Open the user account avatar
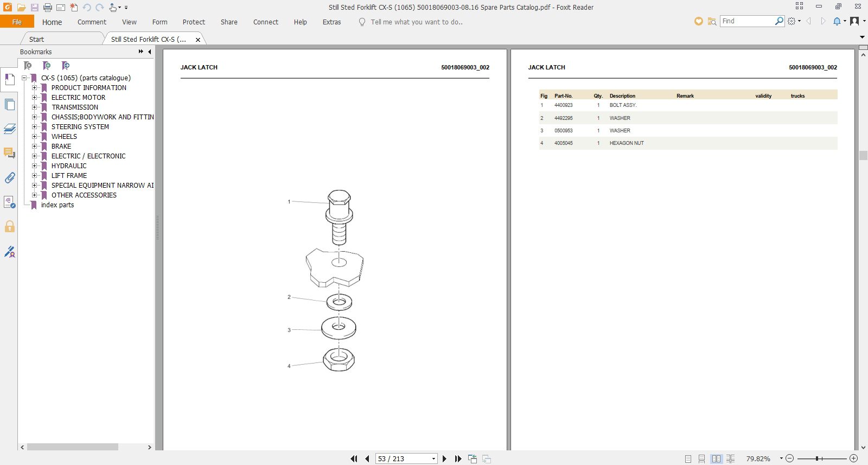Image resolution: width=868 pixels, height=465 pixels. point(854,21)
